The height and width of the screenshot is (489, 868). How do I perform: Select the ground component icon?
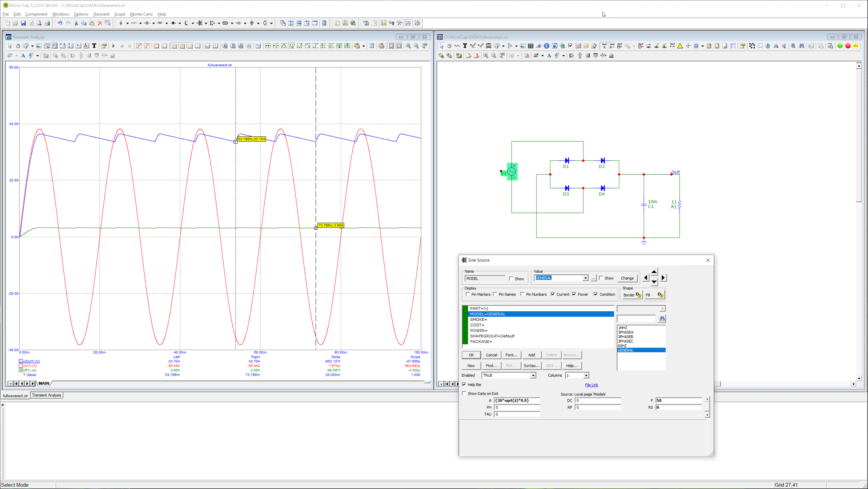tap(121, 23)
